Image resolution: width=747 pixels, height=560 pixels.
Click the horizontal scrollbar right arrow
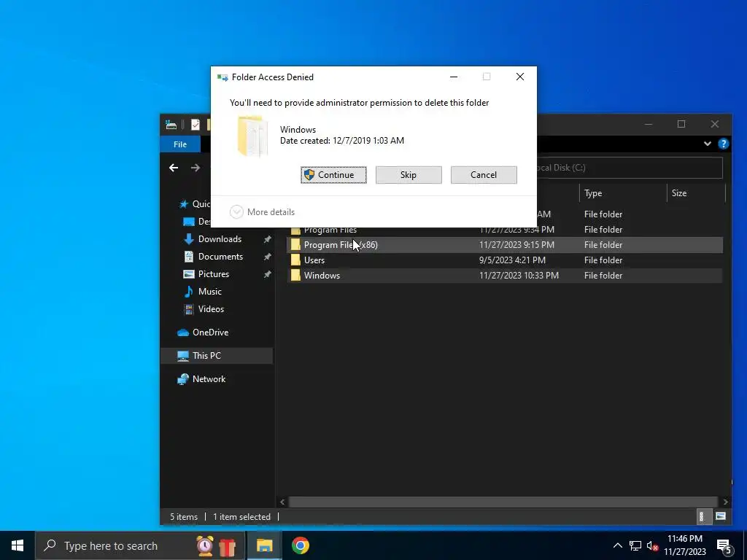click(x=726, y=502)
